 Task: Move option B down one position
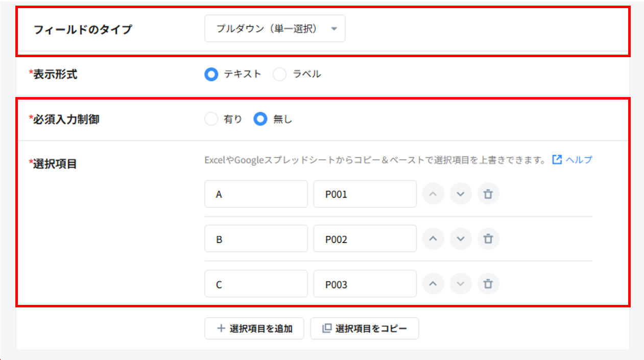[460, 239]
